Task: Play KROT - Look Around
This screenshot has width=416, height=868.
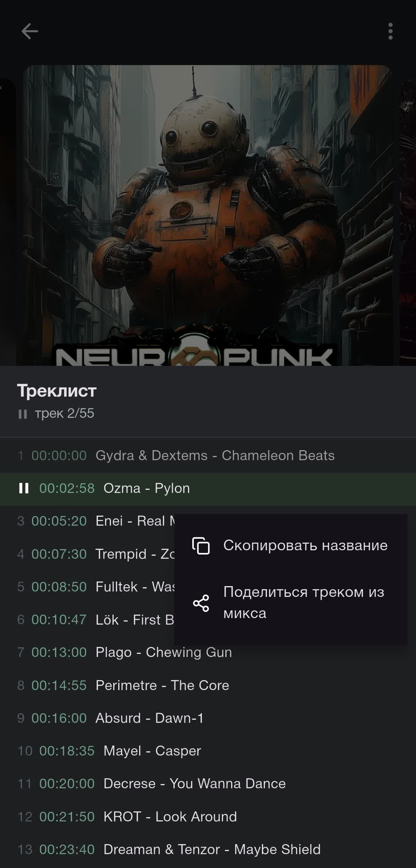Action: click(208, 817)
